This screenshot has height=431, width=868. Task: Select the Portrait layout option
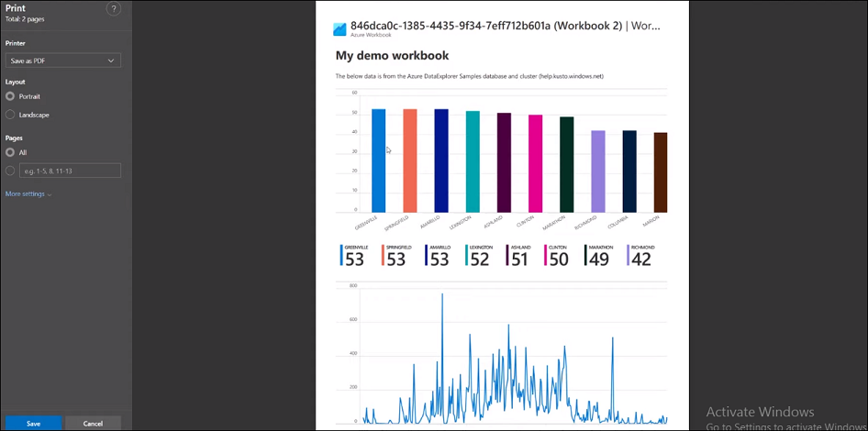10,96
